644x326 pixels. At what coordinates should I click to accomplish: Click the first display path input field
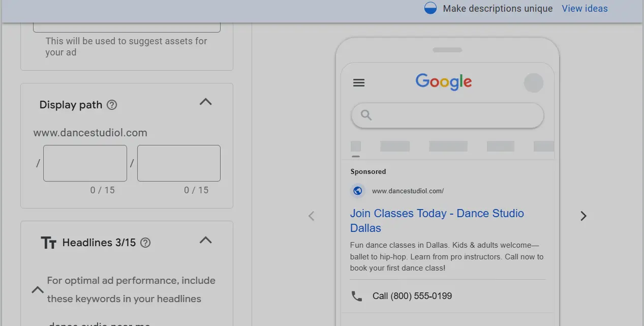tap(84, 163)
